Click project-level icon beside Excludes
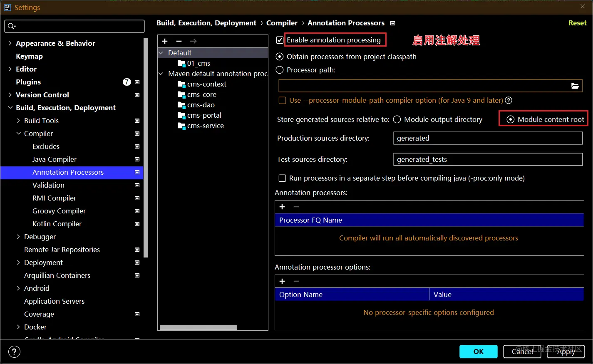593x364 pixels. (x=137, y=146)
